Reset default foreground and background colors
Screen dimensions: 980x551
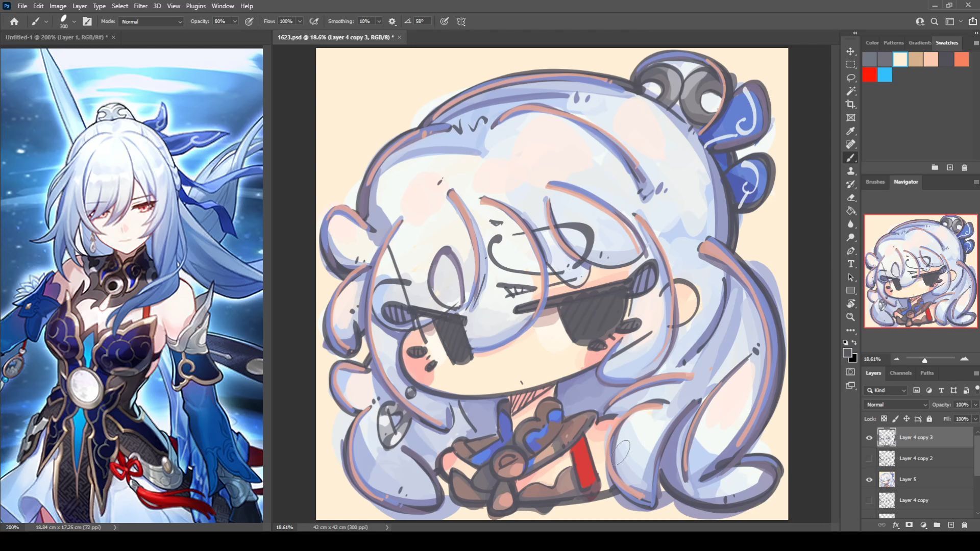(x=845, y=342)
